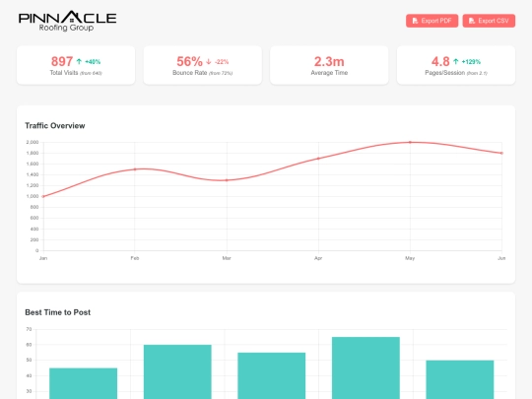
Task: Click the down arrow beside 56%
Action: point(209,61)
